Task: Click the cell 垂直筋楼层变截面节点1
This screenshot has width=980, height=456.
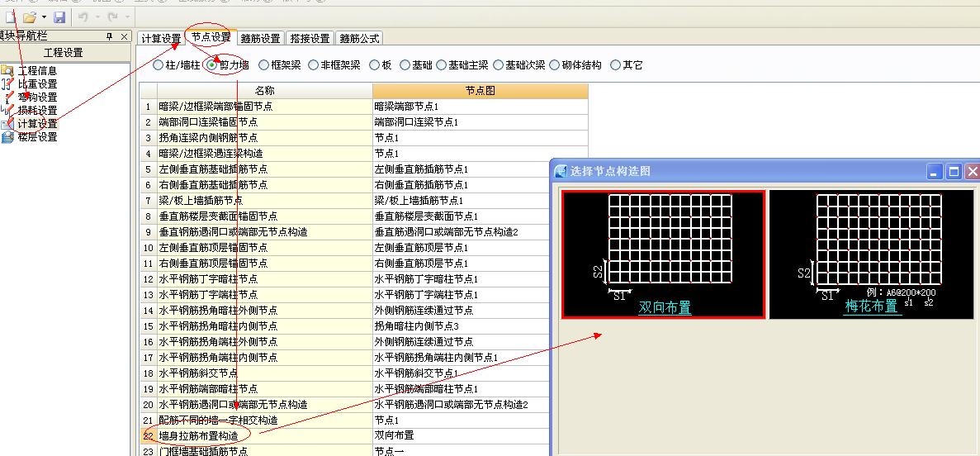Action: tap(462, 216)
